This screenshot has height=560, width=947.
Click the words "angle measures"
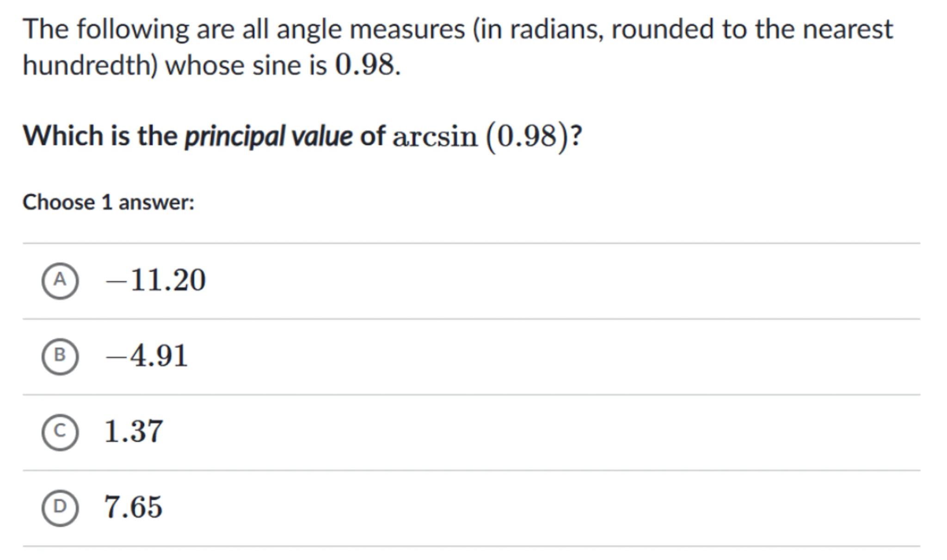coord(370,30)
